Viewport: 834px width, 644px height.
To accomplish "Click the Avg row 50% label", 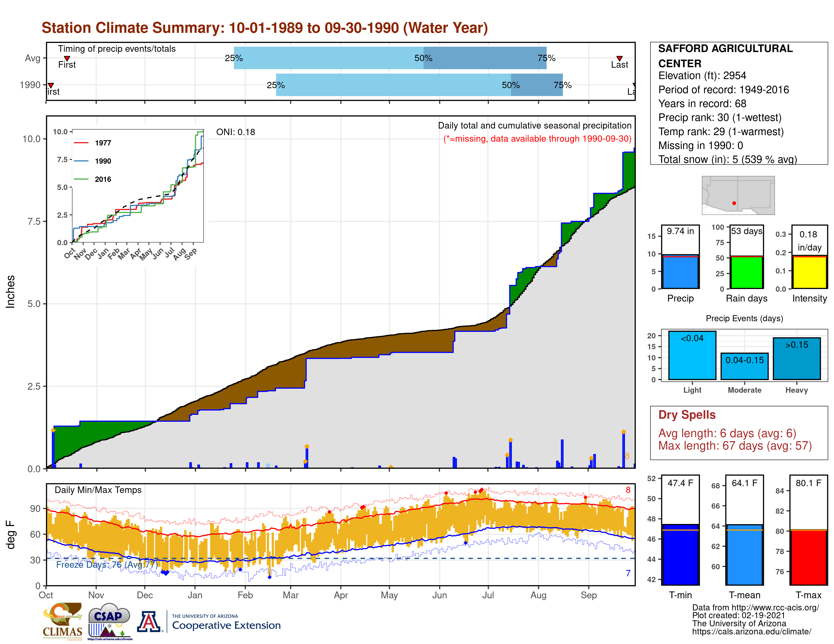I will pos(423,58).
